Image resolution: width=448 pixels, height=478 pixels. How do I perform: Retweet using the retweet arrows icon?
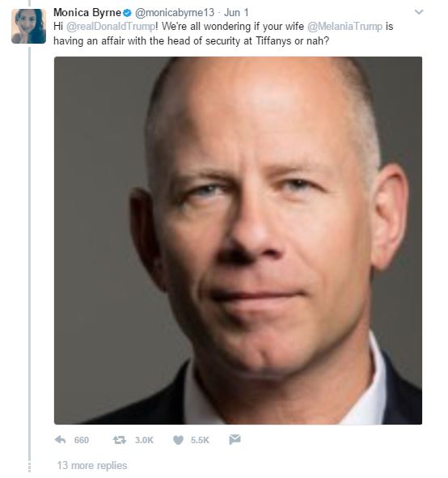[x=119, y=440]
